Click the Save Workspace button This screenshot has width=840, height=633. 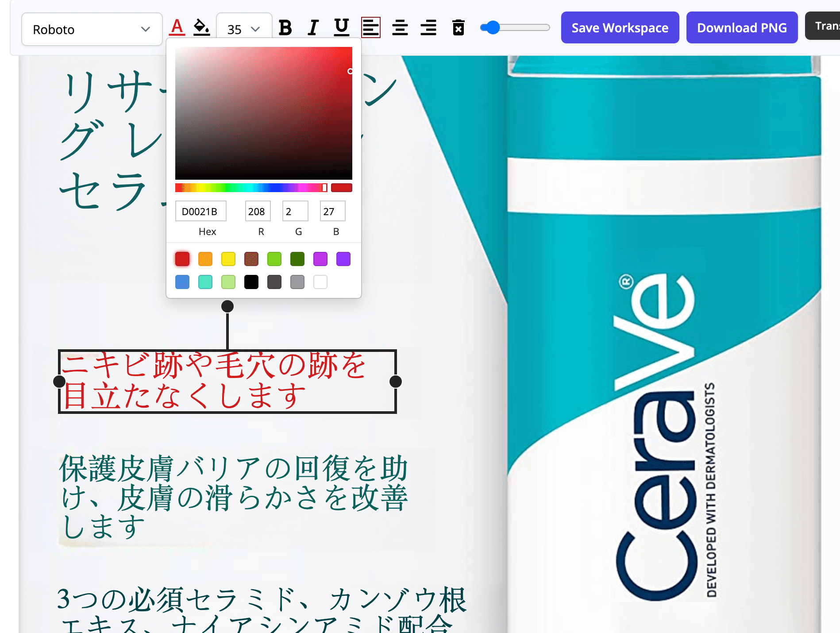620,27
